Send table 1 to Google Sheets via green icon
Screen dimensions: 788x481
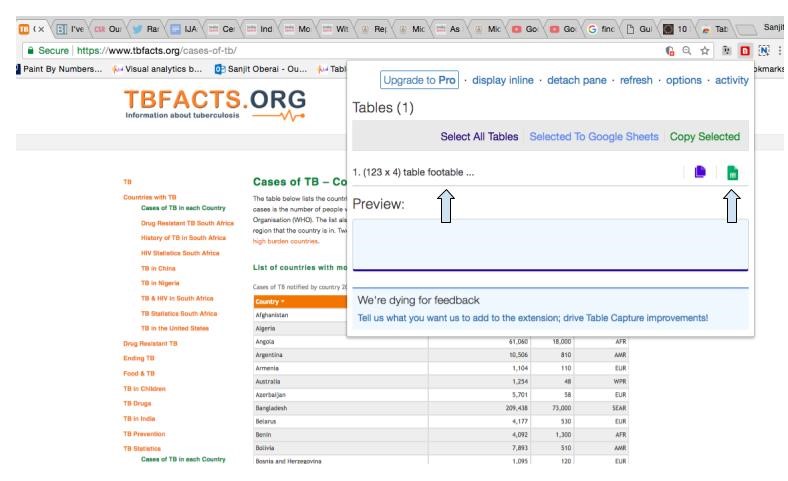tap(732, 172)
